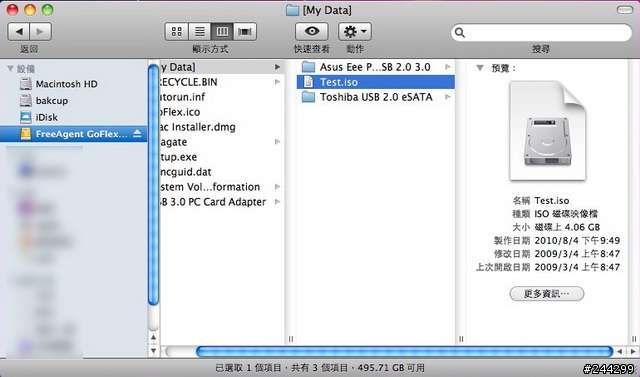Click the Test.iso document icon

coord(309,82)
